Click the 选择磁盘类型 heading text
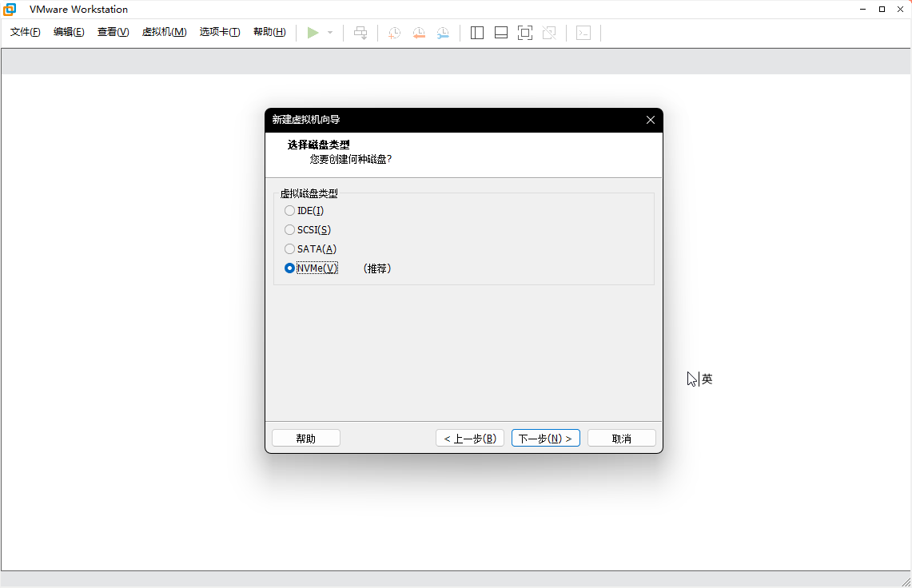Image resolution: width=912 pixels, height=588 pixels. click(x=319, y=145)
